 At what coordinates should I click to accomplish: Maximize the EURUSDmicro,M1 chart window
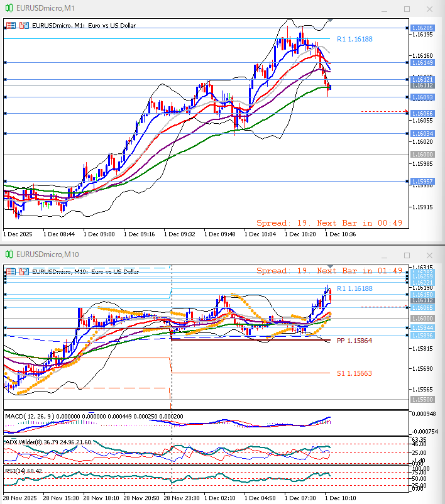407,9
